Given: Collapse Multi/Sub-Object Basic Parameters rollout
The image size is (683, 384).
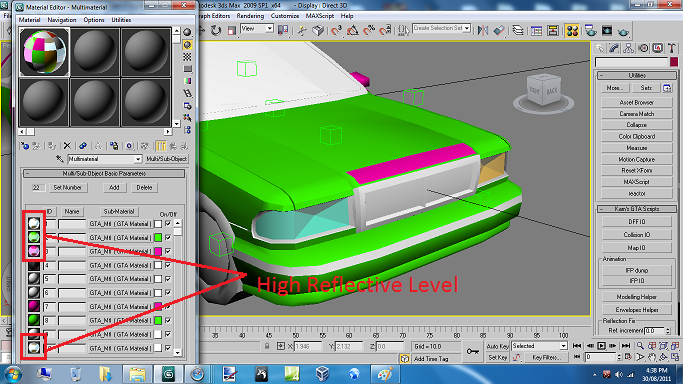Looking at the screenshot, I should point(104,174).
